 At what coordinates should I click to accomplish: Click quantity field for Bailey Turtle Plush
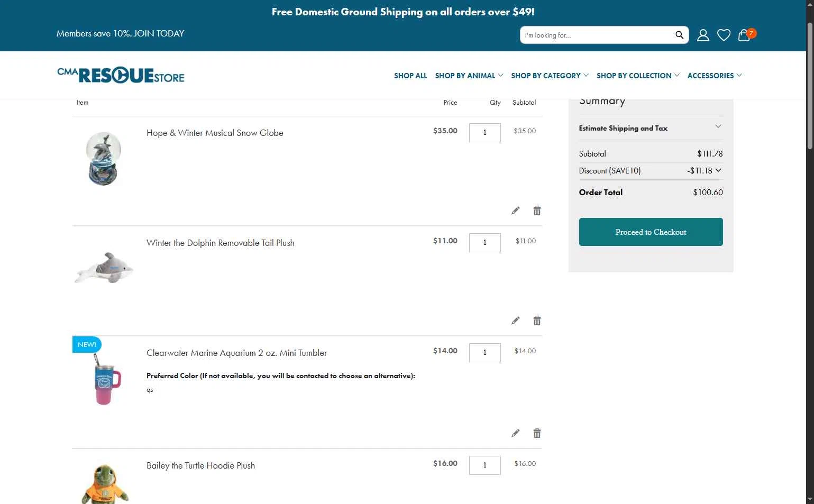pos(484,465)
